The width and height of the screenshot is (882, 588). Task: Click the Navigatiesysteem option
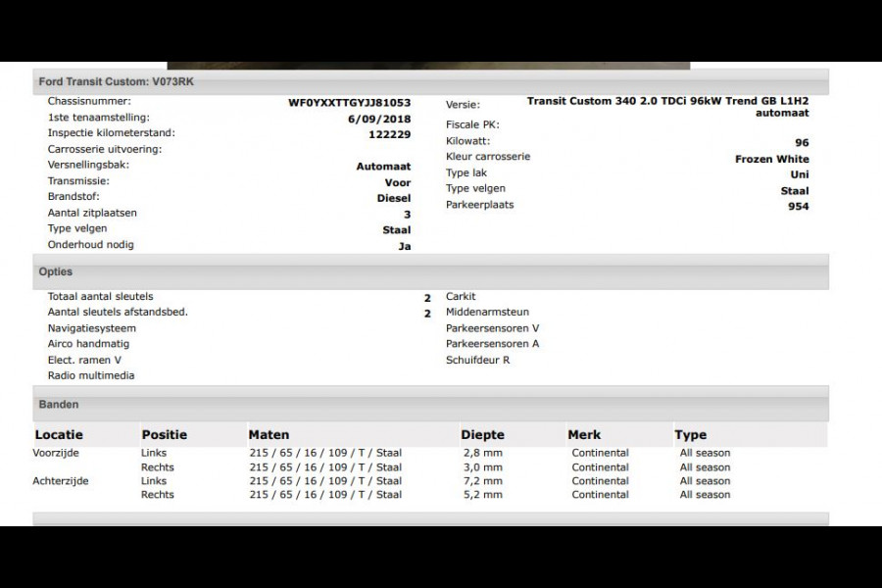(x=91, y=328)
